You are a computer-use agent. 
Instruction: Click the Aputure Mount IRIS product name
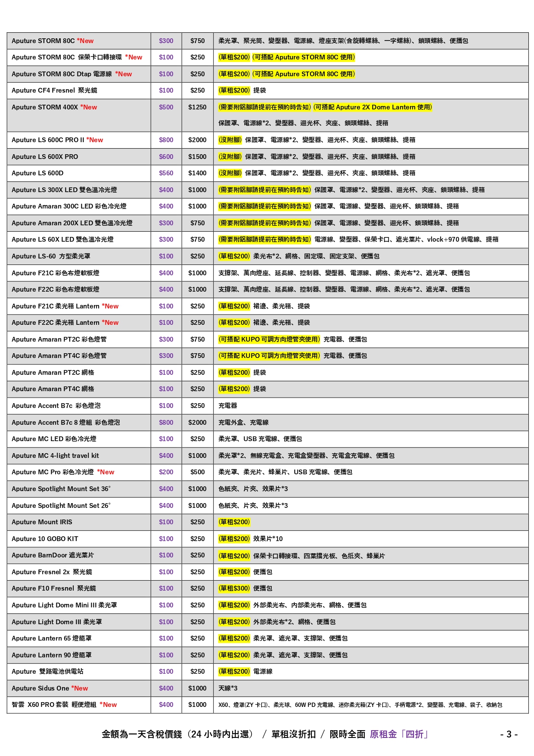pyautogui.click(x=42, y=522)
